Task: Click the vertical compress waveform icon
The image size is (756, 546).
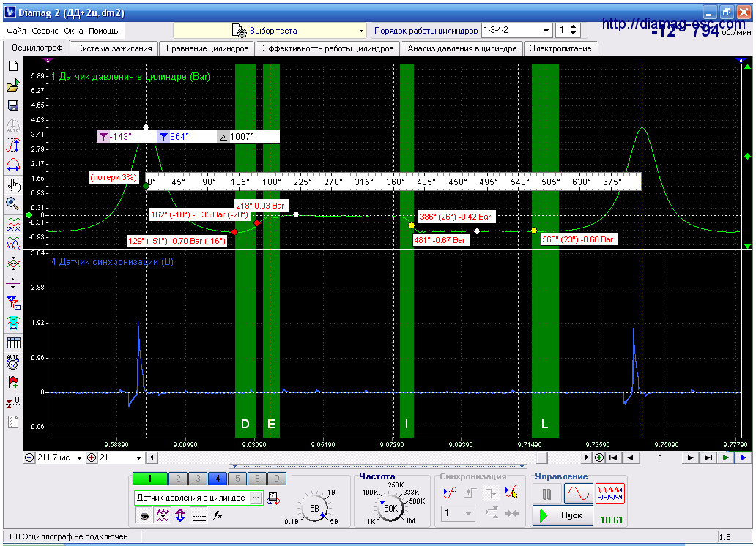Action: click(13, 263)
